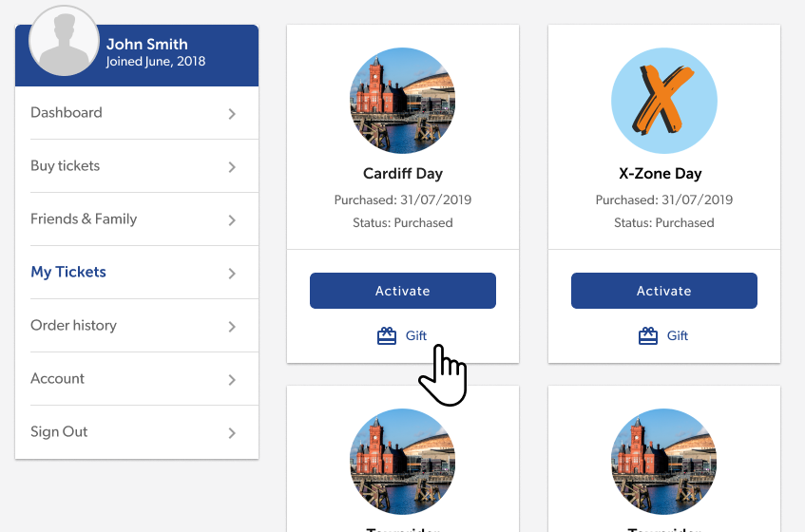Activate the Cardiff Day ticket

pos(403,291)
